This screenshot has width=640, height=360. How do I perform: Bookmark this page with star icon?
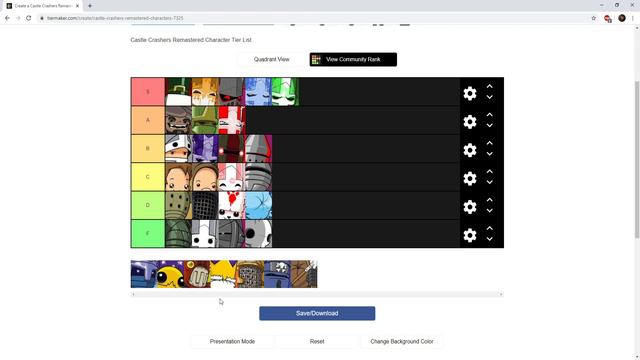(593, 18)
